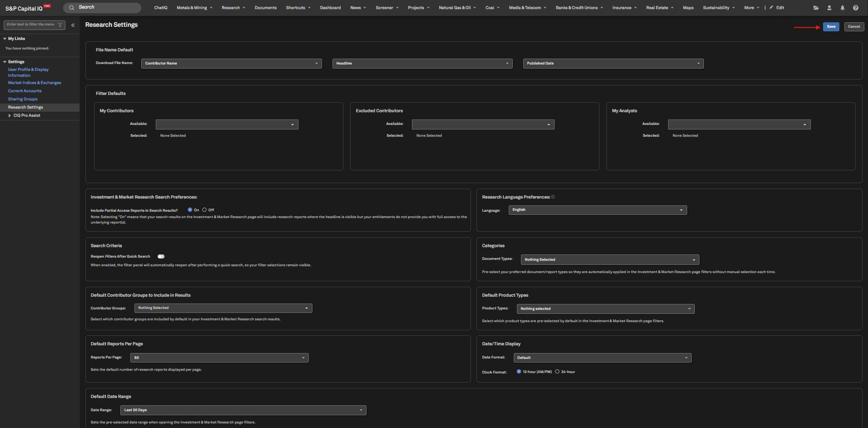Viewport: 868px width, 428px height.
Task: Open the Banks & Credit Unions menu
Action: pyautogui.click(x=579, y=8)
